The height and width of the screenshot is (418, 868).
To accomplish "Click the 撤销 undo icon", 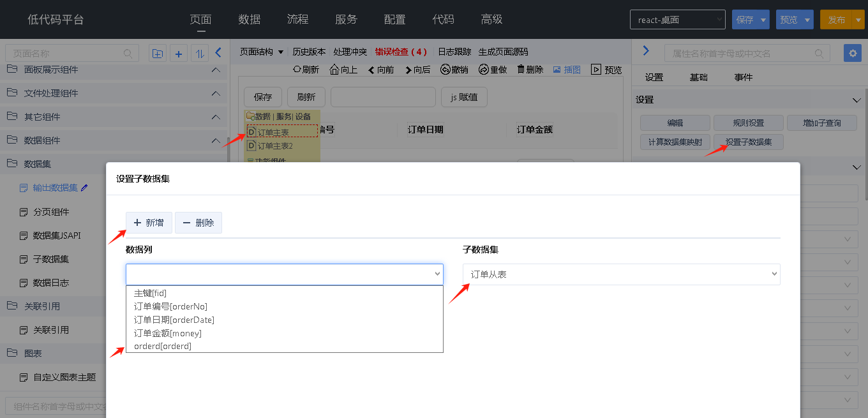I will tap(445, 70).
